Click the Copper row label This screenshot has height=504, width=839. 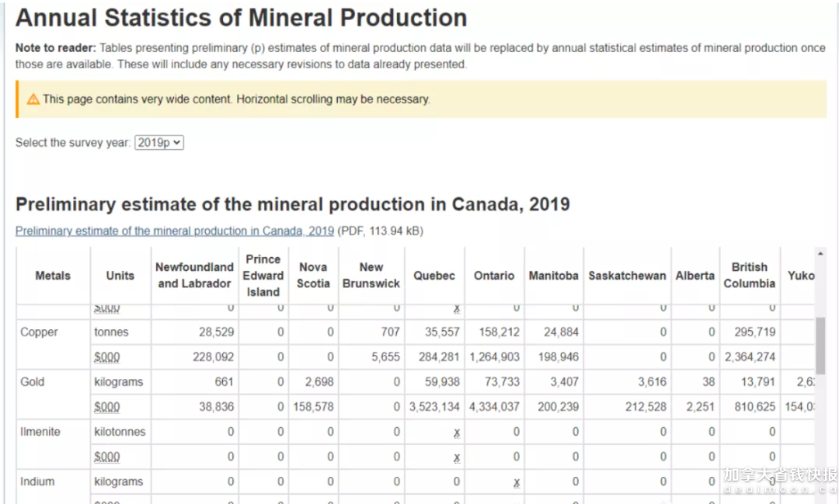(x=39, y=332)
